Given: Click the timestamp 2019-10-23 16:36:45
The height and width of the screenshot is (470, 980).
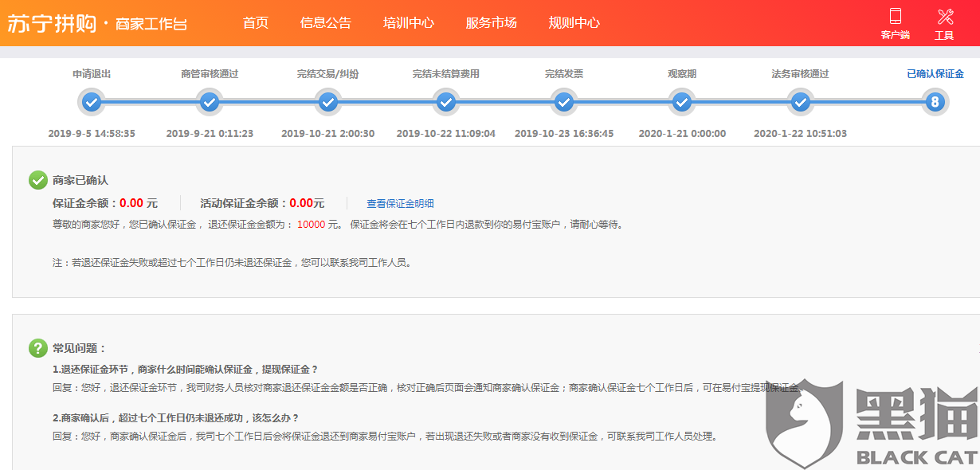Looking at the screenshot, I should [564, 134].
